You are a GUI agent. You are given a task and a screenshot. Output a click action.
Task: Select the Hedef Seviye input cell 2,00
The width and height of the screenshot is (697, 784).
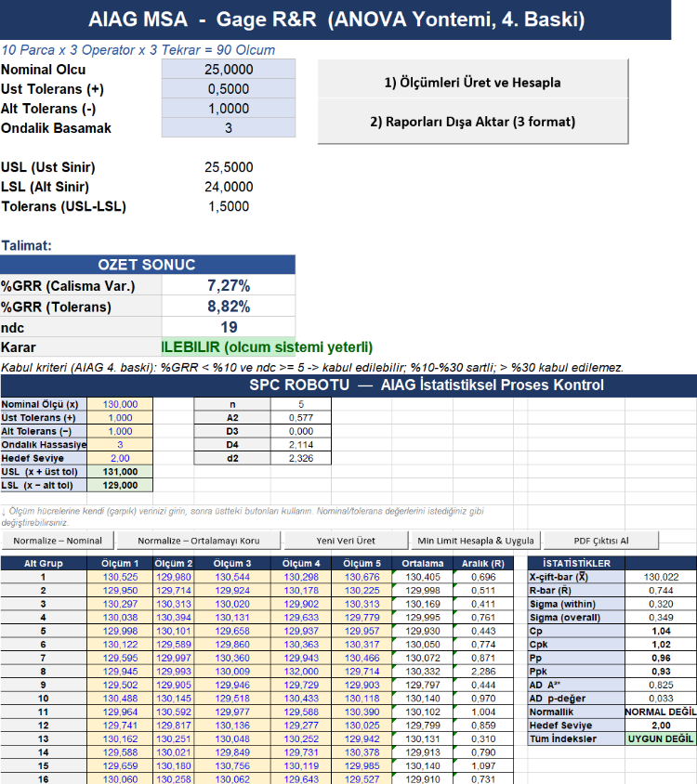point(120,458)
